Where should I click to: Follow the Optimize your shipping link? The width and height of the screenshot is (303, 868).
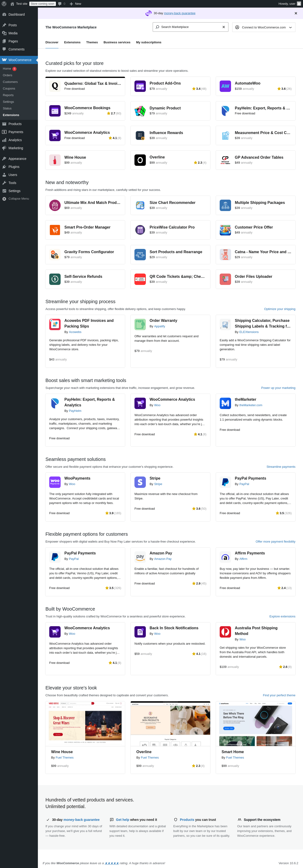coord(279,309)
